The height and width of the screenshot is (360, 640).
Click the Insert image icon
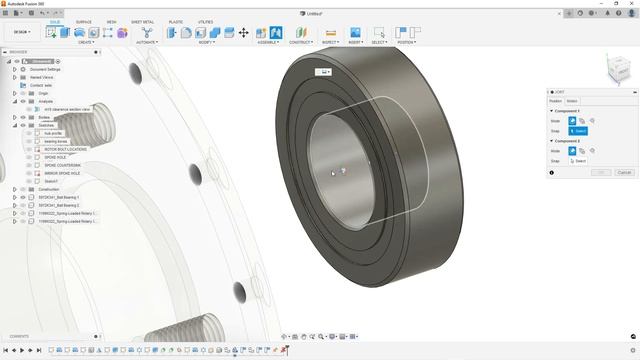355,32
